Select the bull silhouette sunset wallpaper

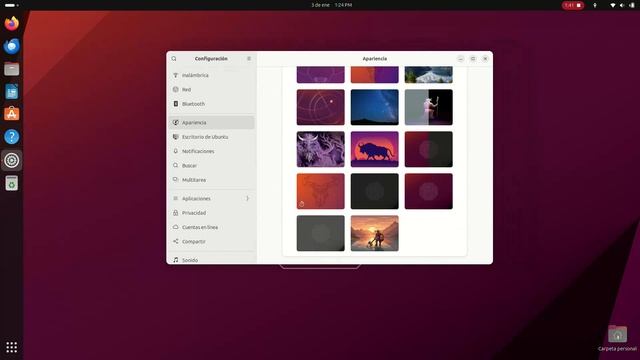(x=374, y=149)
